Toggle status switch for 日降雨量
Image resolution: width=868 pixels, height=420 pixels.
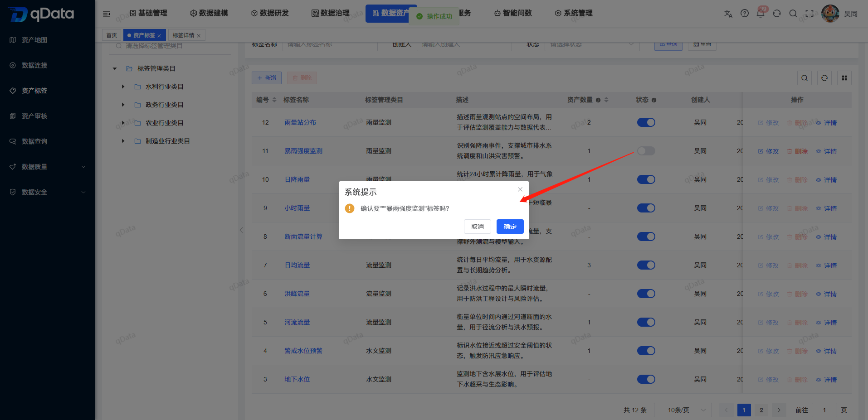click(x=646, y=179)
